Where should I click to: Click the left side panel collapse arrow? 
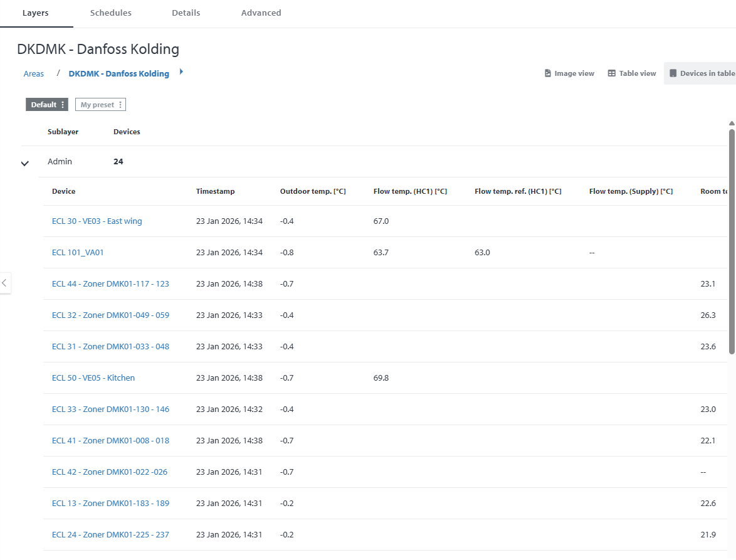pyautogui.click(x=4, y=283)
